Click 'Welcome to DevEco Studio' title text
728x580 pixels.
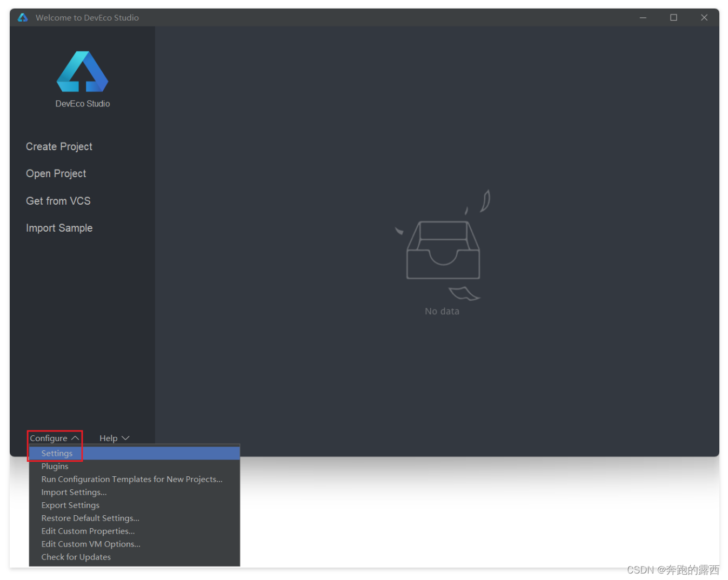point(87,18)
